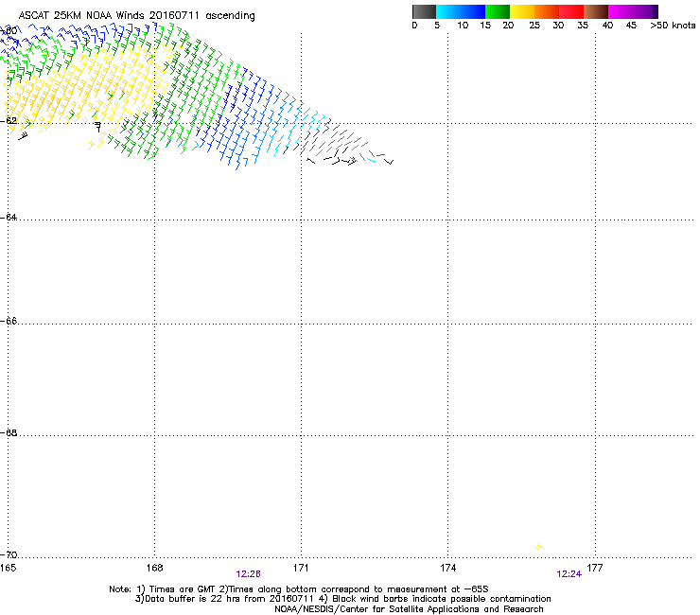
Task: Click the 171 longitude axis label
Action: (x=301, y=568)
